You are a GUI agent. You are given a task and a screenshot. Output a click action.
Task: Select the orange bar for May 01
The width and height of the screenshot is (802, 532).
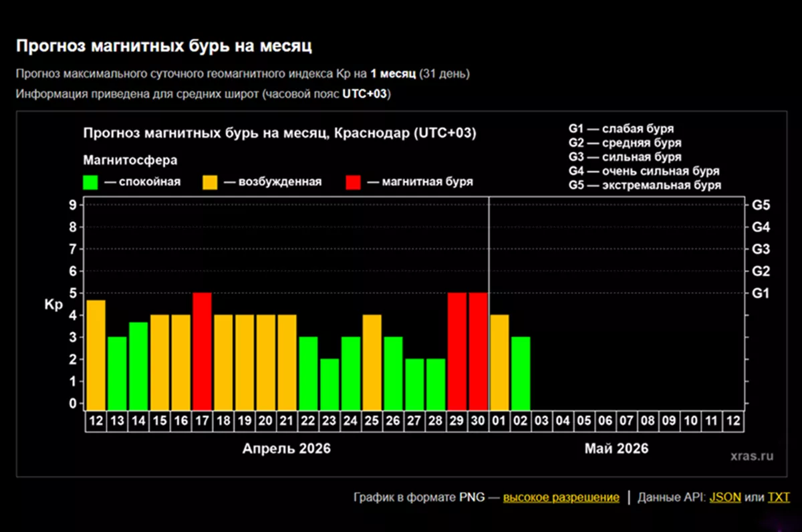click(x=499, y=362)
